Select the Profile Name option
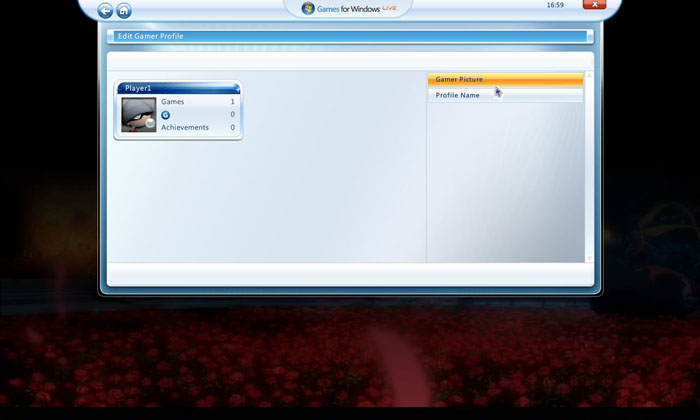Viewport: 700px width, 420px height. coord(505,95)
